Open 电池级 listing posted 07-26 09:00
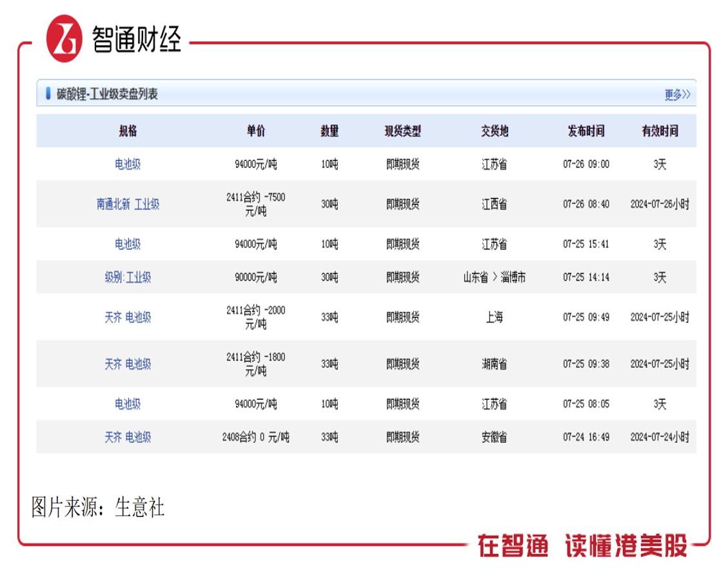Viewport: 728px width, 577px height. point(128,164)
